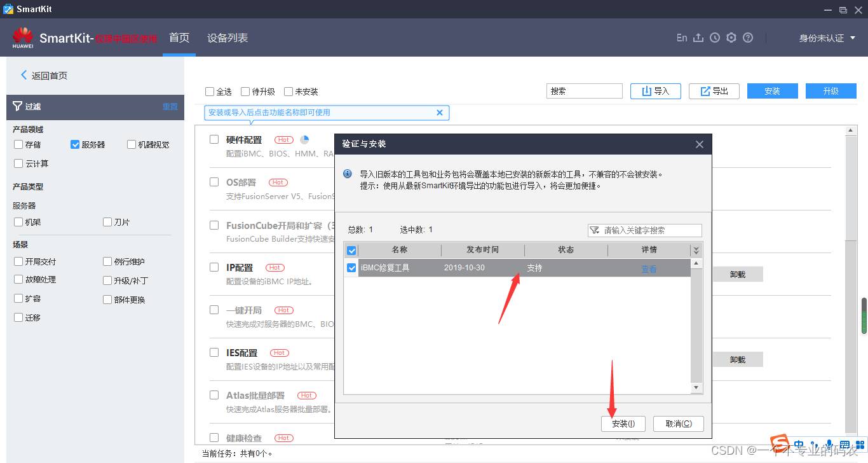Viewport: 868px width, 463px height.
Task: Click the 导入 button
Action: point(656,91)
